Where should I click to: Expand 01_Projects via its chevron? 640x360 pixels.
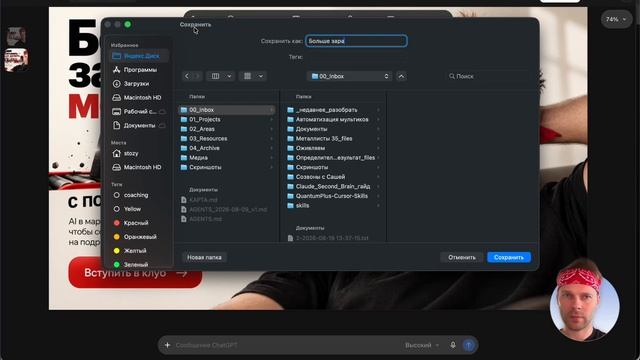[271, 120]
